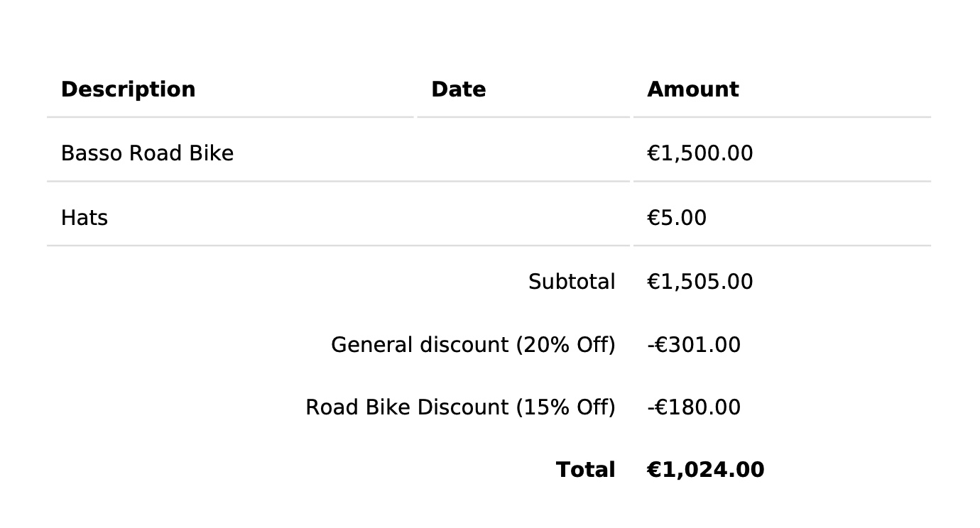Select the Hats line item description
Viewport: 980px width, 528px height.
click(84, 218)
